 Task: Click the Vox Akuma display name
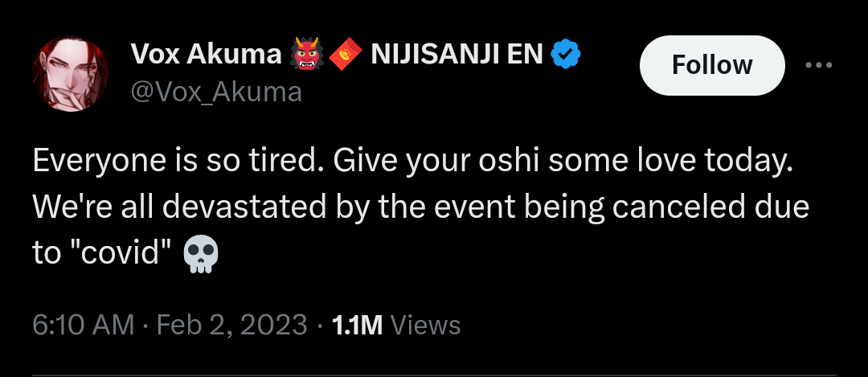(x=204, y=55)
